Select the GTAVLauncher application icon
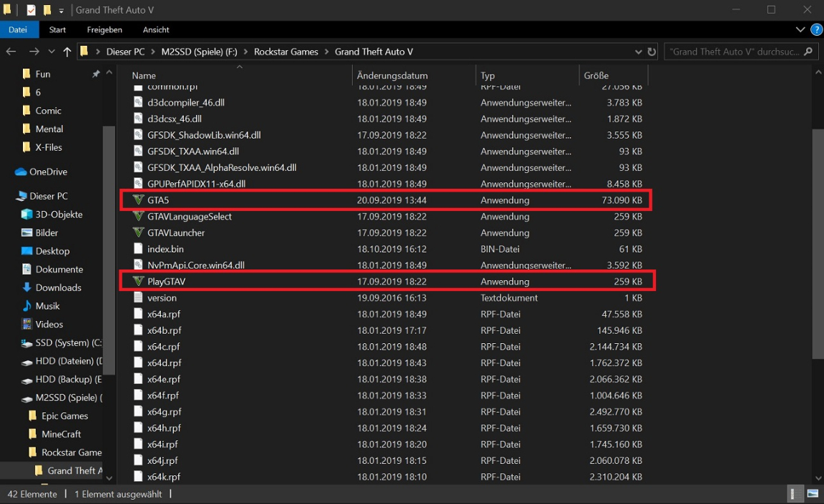Viewport: 824px width, 504px height. coord(139,233)
